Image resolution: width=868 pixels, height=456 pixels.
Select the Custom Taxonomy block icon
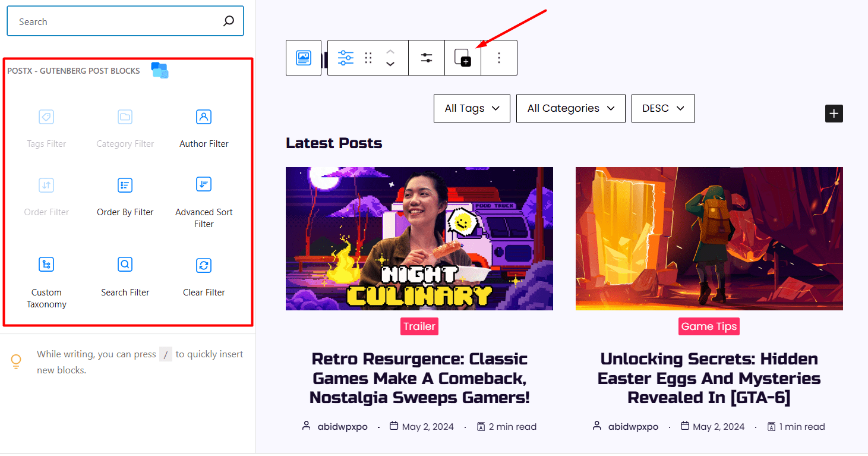(x=46, y=264)
